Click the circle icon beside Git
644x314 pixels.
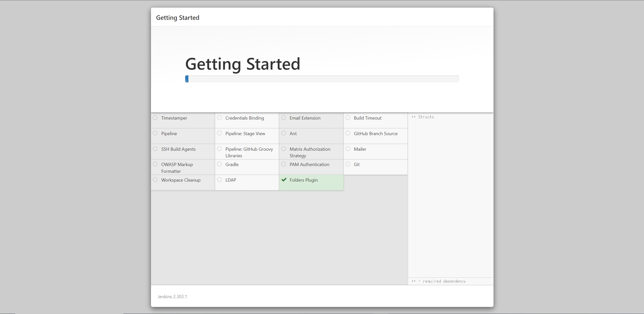(348, 164)
